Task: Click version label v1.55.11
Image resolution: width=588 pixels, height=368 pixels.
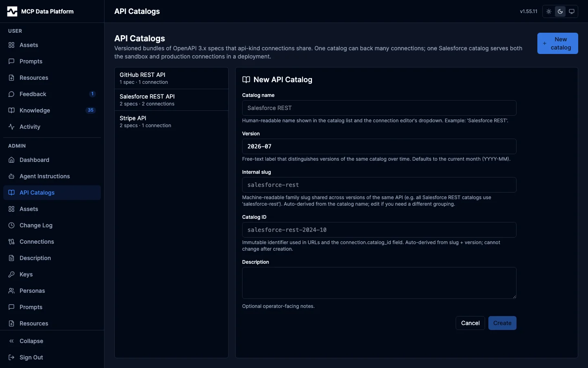Action: point(528,11)
